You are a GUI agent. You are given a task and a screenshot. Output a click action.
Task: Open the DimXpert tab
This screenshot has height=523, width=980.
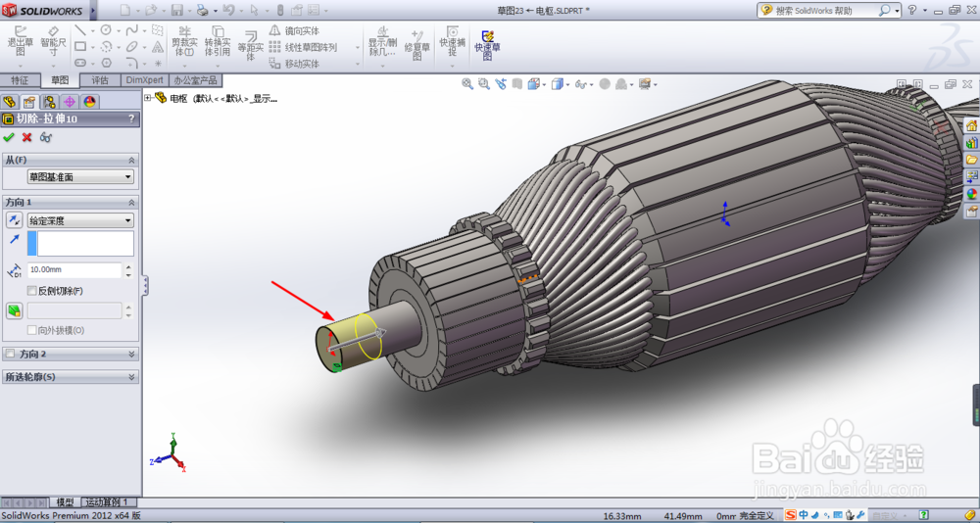coord(144,80)
